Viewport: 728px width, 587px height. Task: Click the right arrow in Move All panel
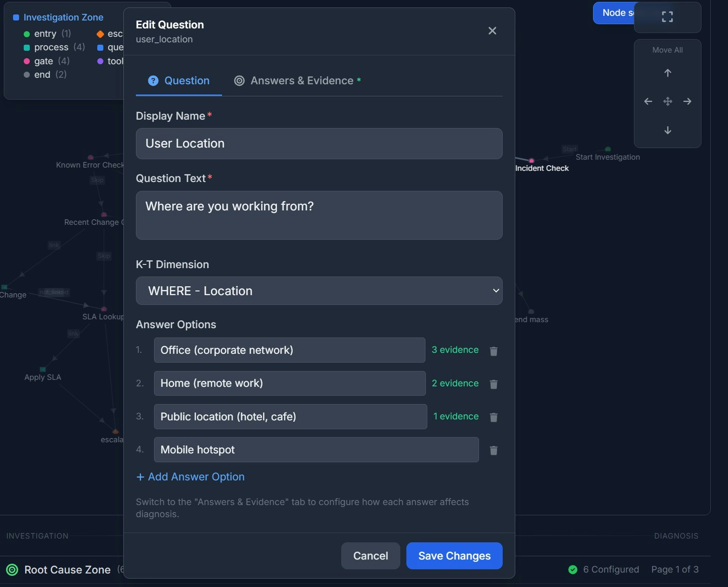pyautogui.click(x=687, y=101)
